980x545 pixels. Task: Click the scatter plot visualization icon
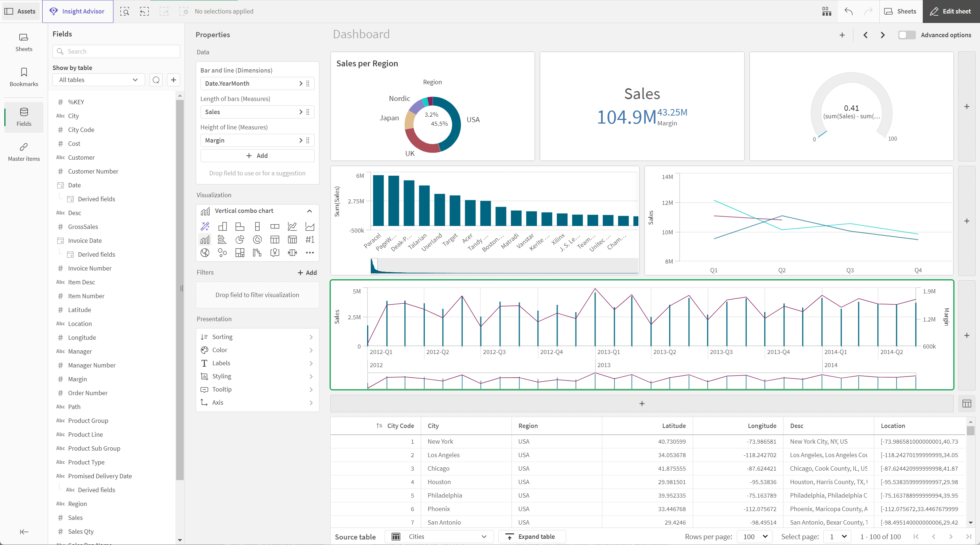click(222, 252)
